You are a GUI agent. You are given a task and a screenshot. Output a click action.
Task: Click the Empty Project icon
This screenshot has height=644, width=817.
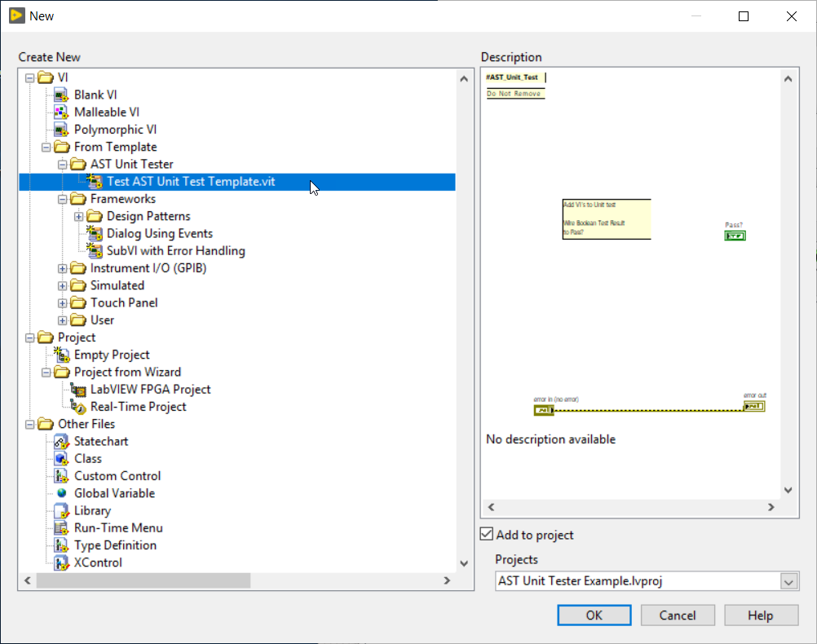point(61,355)
